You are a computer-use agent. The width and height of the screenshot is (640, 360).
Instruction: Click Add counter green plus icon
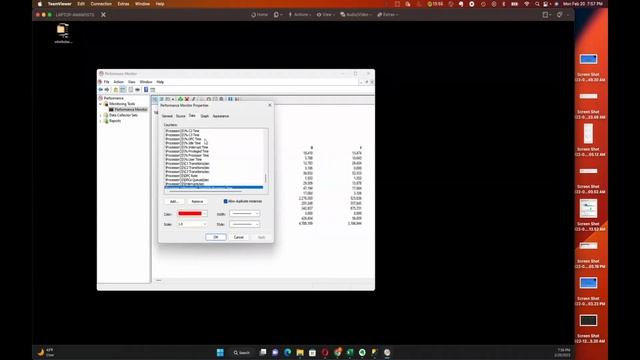click(x=180, y=99)
